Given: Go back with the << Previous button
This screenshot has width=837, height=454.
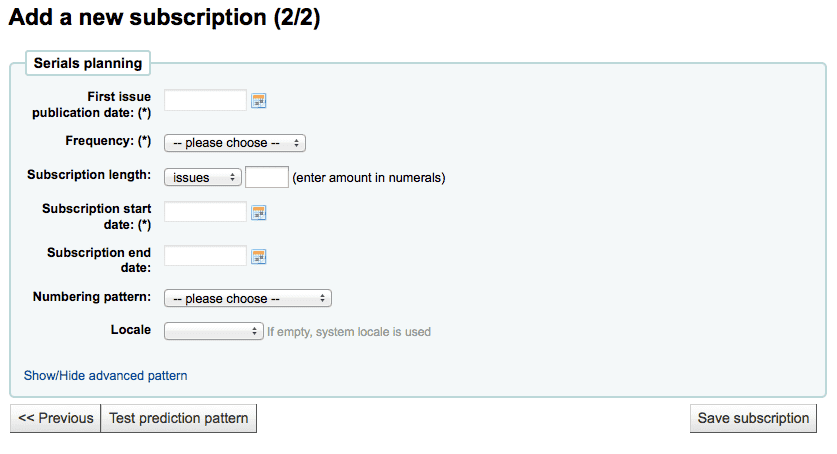Looking at the screenshot, I should coord(56,418).
